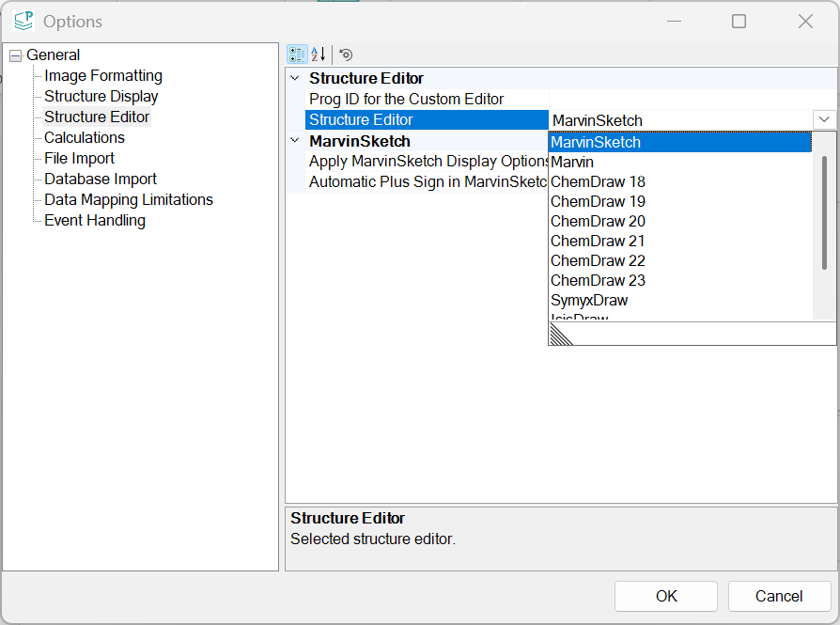This screenshot has width=840, height=625.
Task: Open Event Handling settings
Action: point(95,221)
